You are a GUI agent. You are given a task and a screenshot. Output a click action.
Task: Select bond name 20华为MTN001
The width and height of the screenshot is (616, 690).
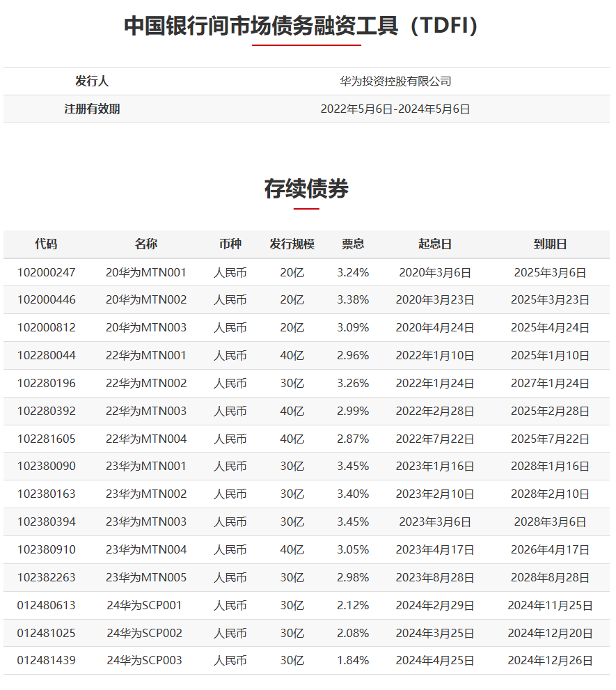146,273
